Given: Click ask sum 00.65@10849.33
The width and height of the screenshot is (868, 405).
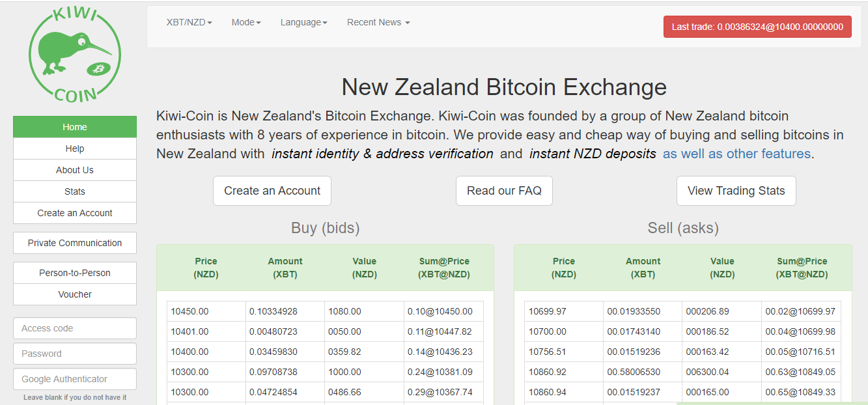Looking at the screenshot, I should point(802,392).
